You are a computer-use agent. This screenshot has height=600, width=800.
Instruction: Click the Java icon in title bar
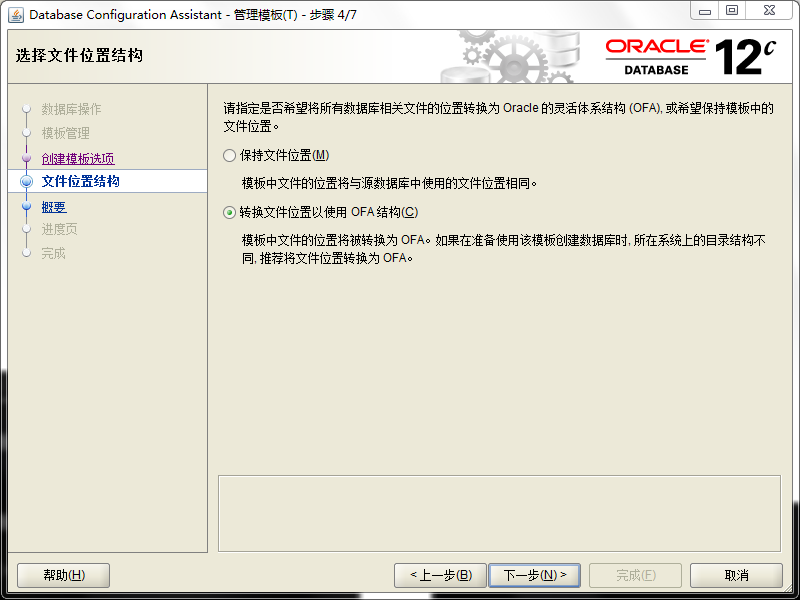tap(16, 15)
